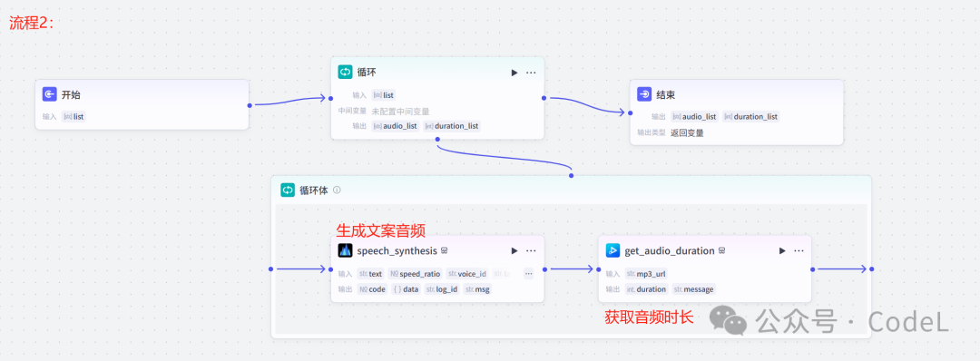Click the 结束 end node icon

(x=644, y=94)
